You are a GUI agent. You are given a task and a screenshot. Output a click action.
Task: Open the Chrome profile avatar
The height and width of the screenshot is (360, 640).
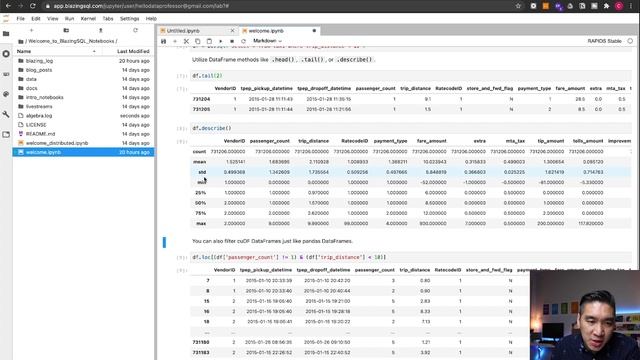pos(619,6)
